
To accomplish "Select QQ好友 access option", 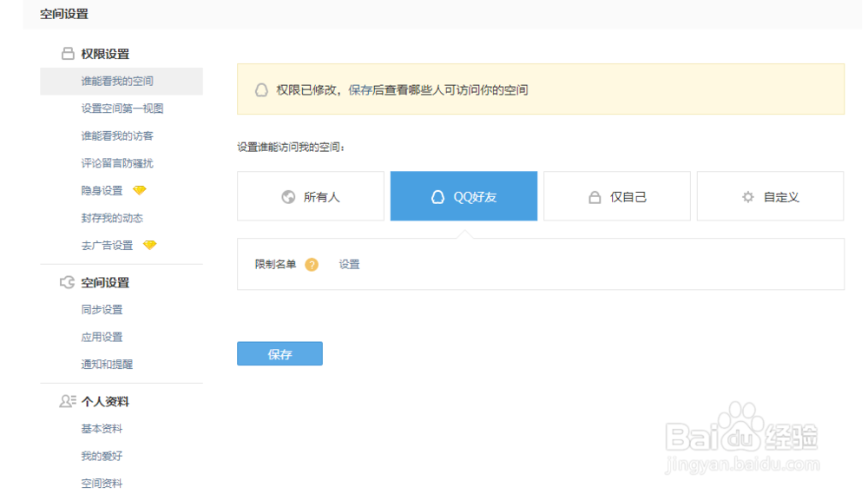I will (464, 196).
